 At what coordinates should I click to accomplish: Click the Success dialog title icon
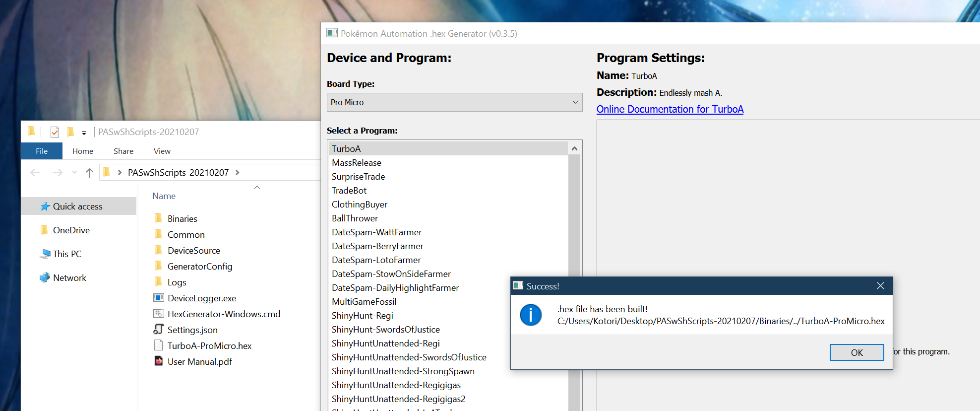[x=518, y=286]
